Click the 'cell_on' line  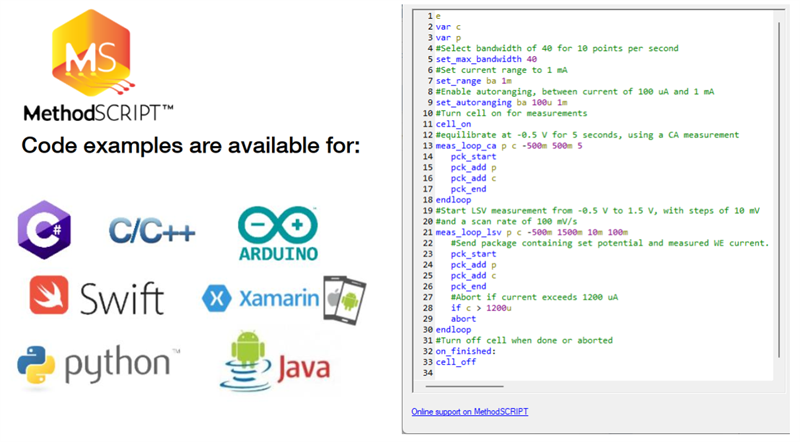pyautogui.click(x=453, y=124)
